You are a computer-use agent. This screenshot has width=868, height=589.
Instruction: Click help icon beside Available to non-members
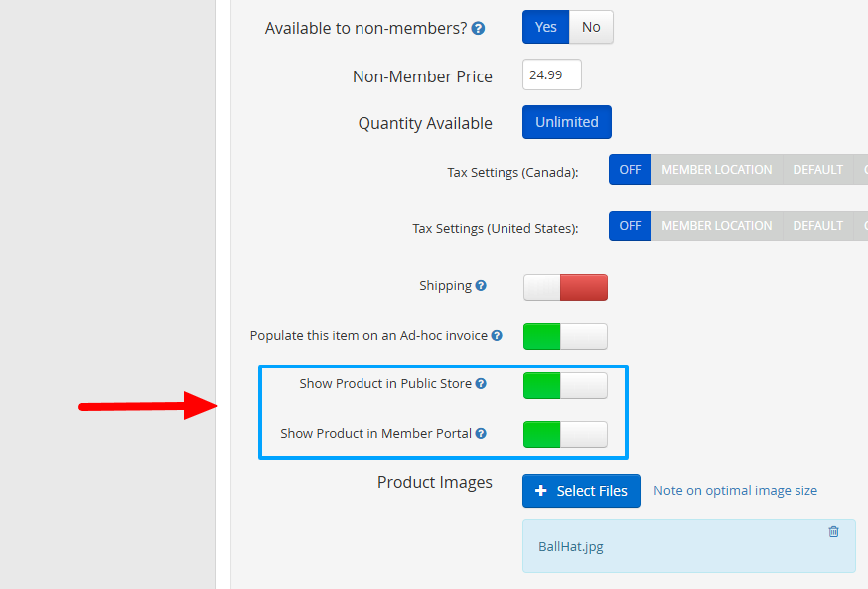click(479, 28)
